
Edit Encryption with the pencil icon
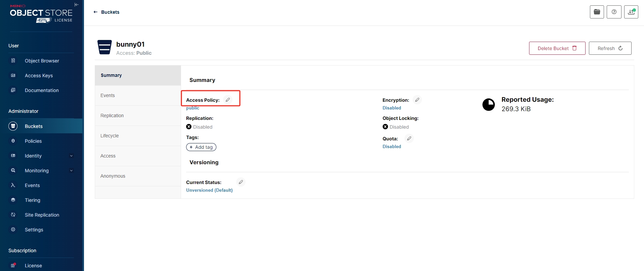417,100
